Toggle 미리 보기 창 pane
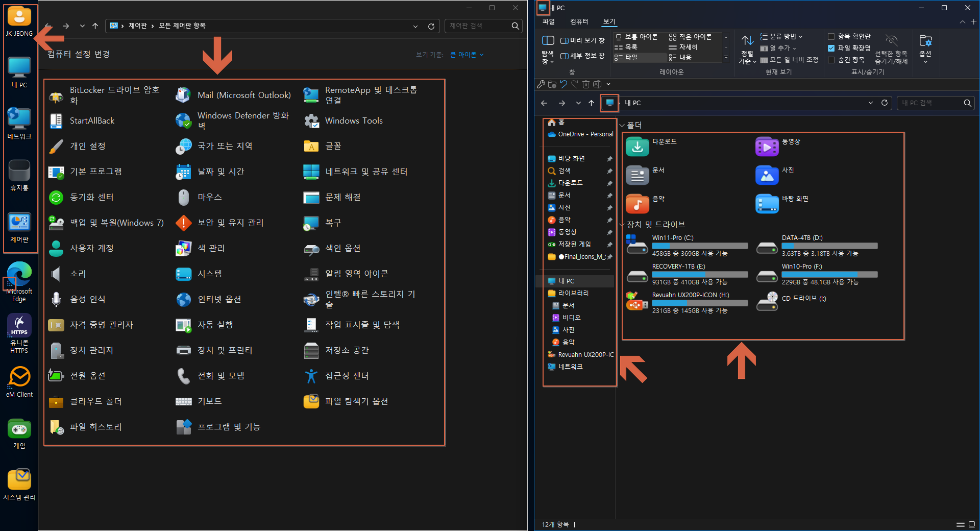 pos(582,40)
